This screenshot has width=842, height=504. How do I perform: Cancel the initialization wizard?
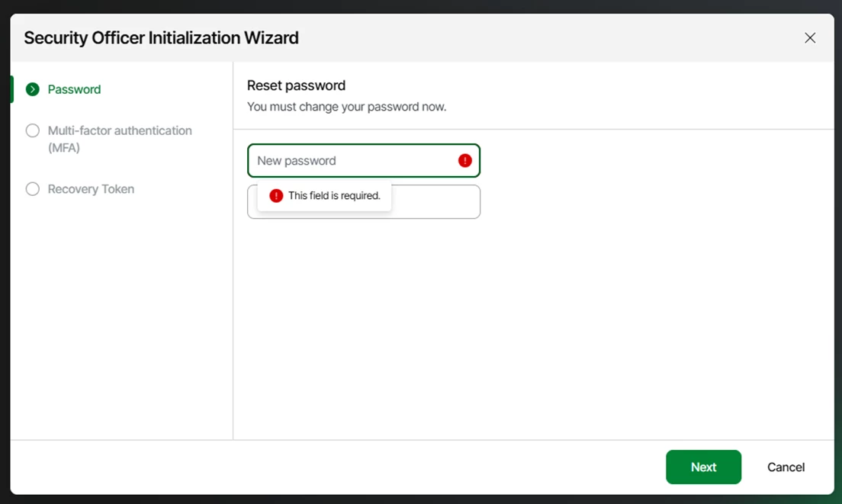pos(786,467)
